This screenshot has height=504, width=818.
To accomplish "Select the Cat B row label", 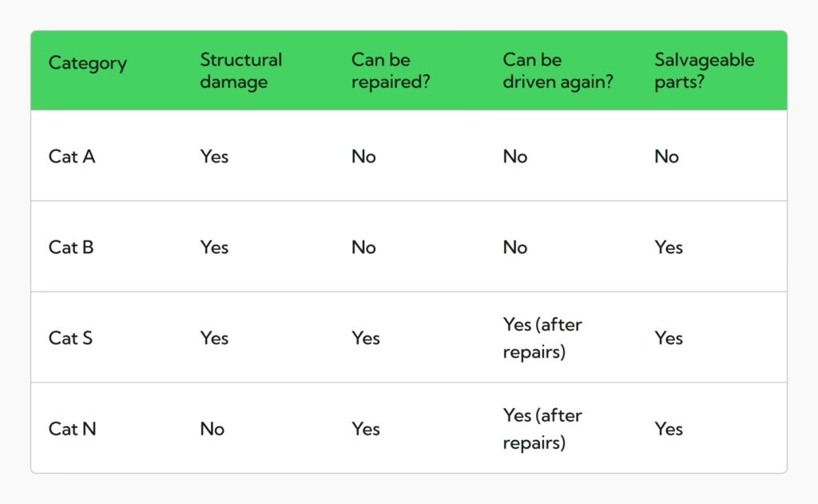I will (71, 248).
